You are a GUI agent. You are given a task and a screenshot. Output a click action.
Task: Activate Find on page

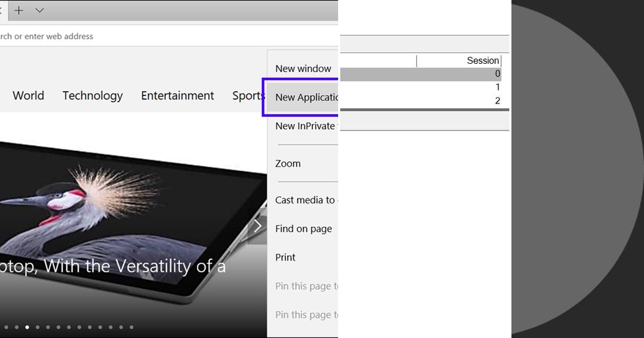(303, 229)
